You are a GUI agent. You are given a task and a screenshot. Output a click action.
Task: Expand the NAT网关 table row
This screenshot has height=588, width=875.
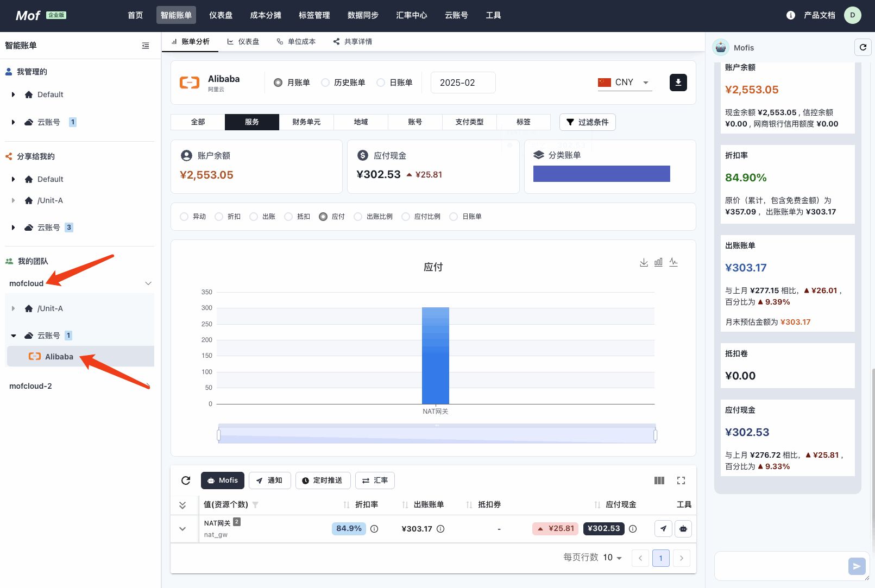pyautogui.click(x=182, y=529)
